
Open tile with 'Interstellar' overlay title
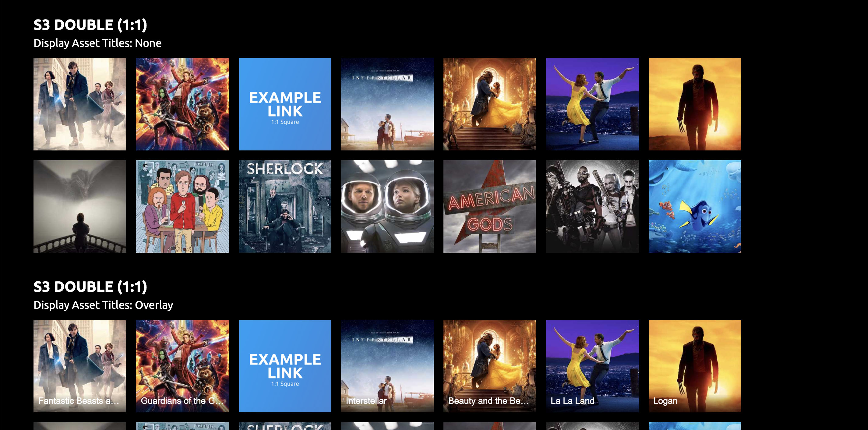[x=387, y=366]
